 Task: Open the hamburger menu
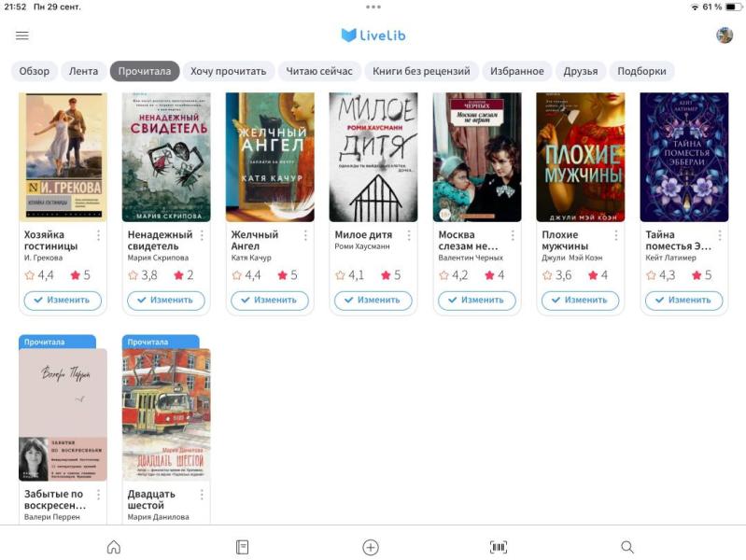point(21,35)
